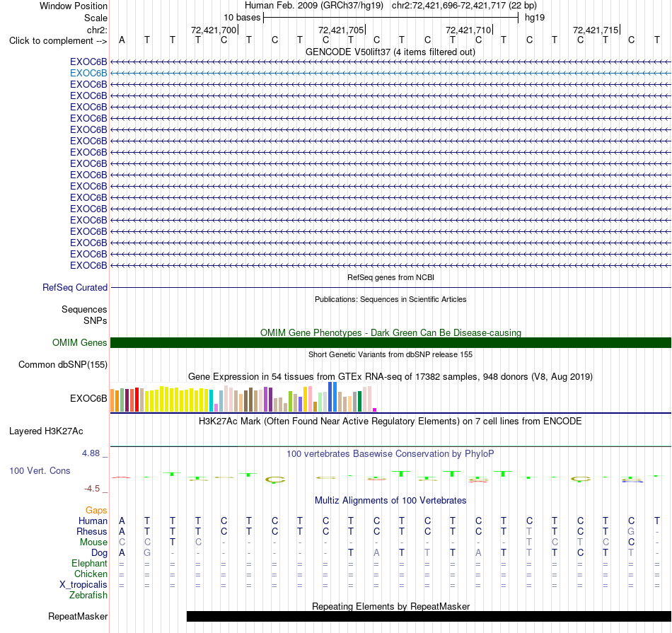672x633 pixels.
Task: Open the 'H3K27Ac Mark' ENCODE track title
Action: tap(390, 422)
